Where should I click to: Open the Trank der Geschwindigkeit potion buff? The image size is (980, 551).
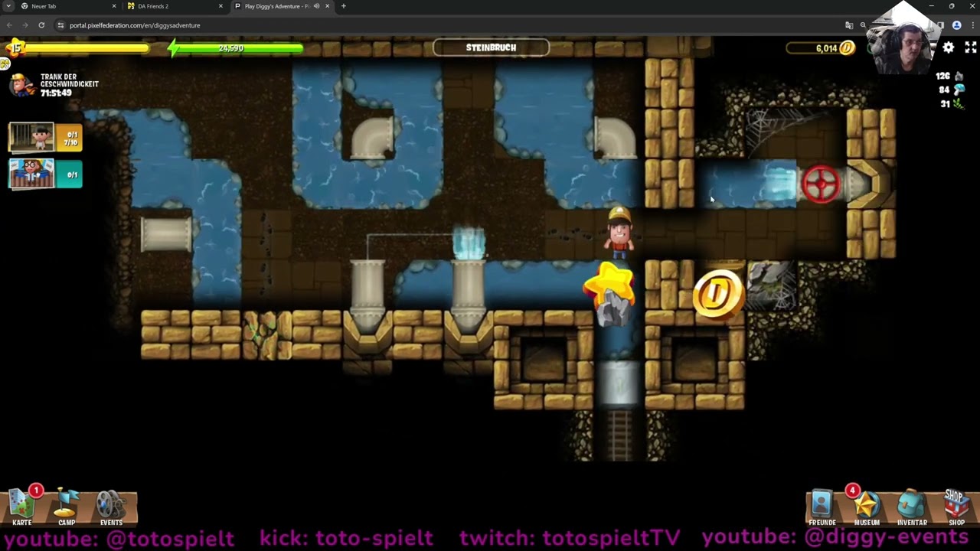pyautogui.click(x=54, y=85)
